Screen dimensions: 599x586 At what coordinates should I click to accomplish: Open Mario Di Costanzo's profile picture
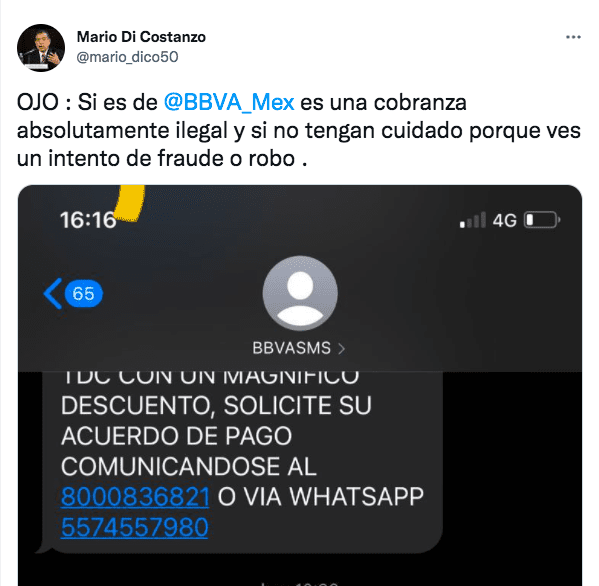[x=41, y=48]
